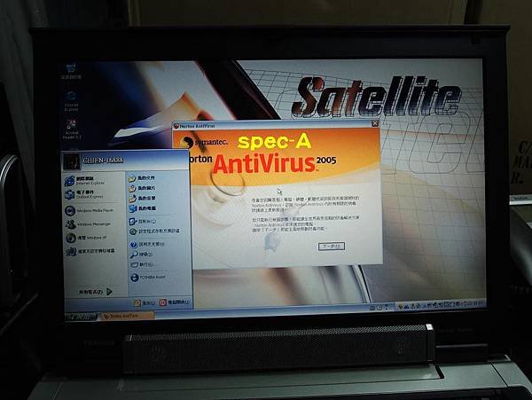This screenshot has height=400, width=532.
Task: Open My Music (我的音樂) folder
Action: [x=142, y=198]
